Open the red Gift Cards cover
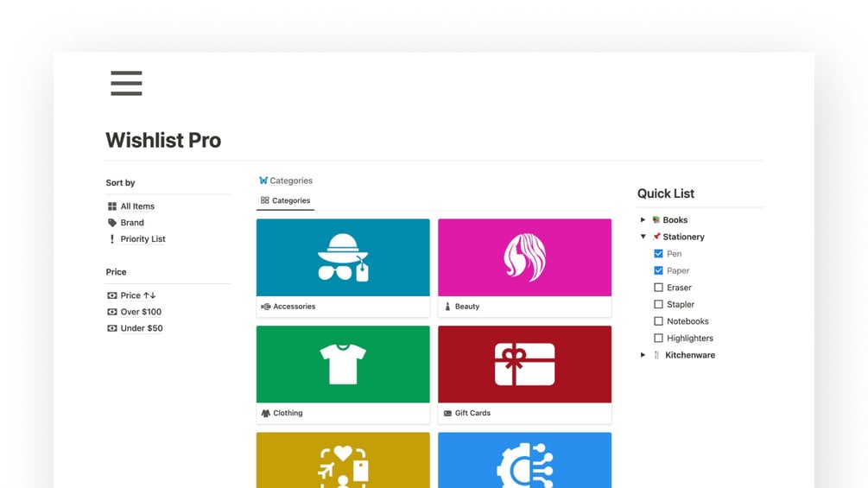 pos(525,364)
